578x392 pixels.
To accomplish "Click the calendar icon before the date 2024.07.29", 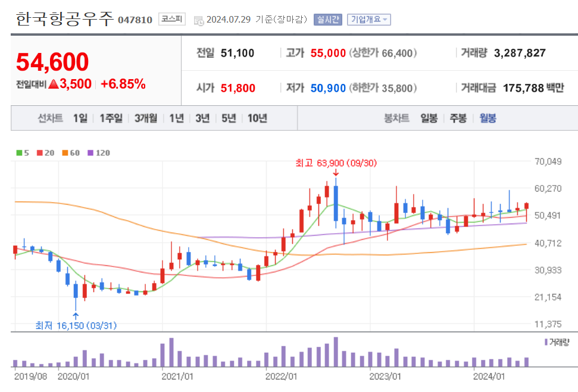I will 199,21.
